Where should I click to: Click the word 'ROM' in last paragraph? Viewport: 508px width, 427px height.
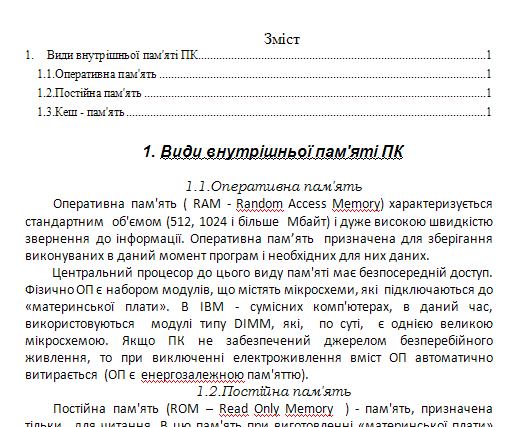click(185, 409)
